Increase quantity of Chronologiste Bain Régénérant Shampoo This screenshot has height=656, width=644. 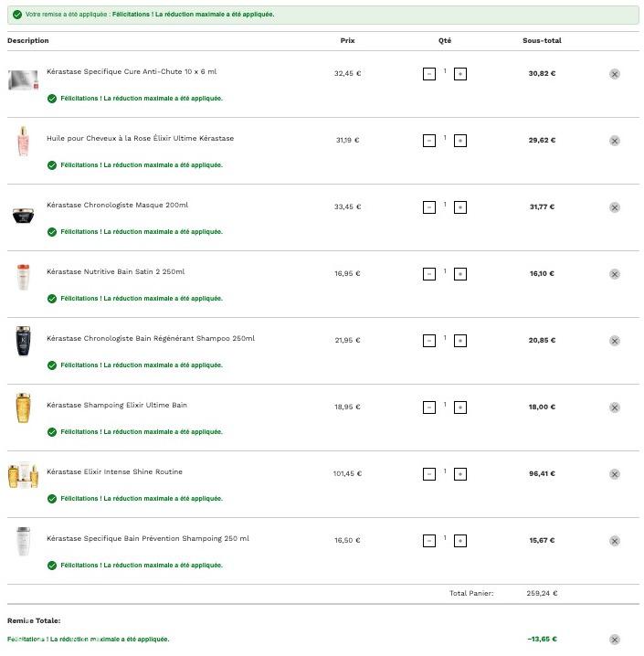pyautogui.click(x=460, y=341)
